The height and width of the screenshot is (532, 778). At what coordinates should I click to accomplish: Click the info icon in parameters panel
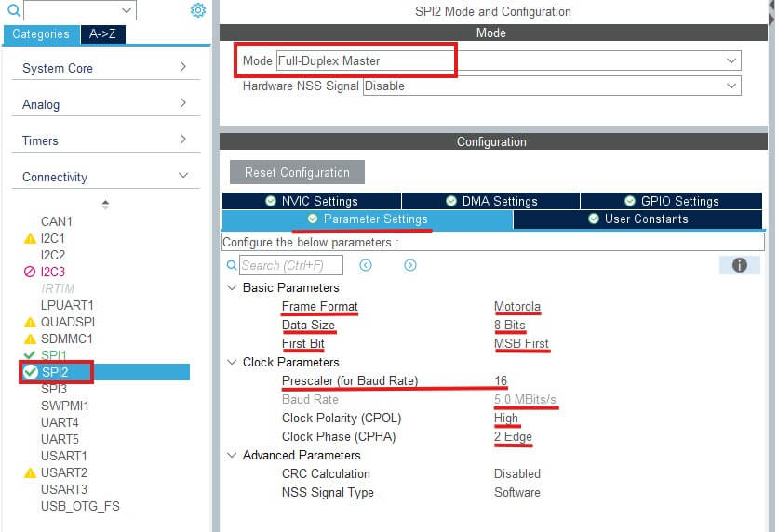coord(739,265)
